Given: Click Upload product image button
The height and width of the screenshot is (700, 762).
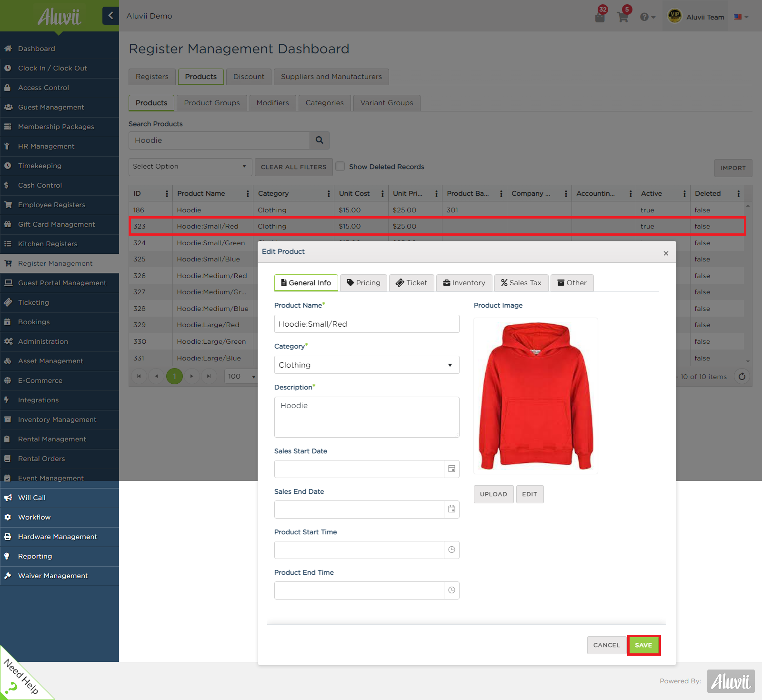Looking at the screenshot, I should pos(493,494).
